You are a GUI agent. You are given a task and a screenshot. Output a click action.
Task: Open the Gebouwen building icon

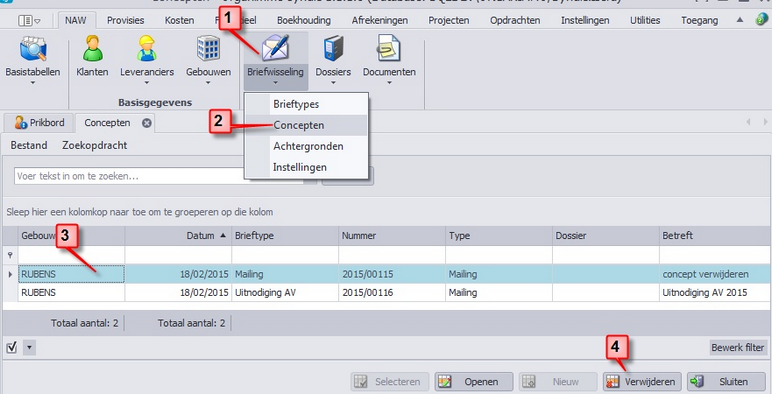(208, 49)
